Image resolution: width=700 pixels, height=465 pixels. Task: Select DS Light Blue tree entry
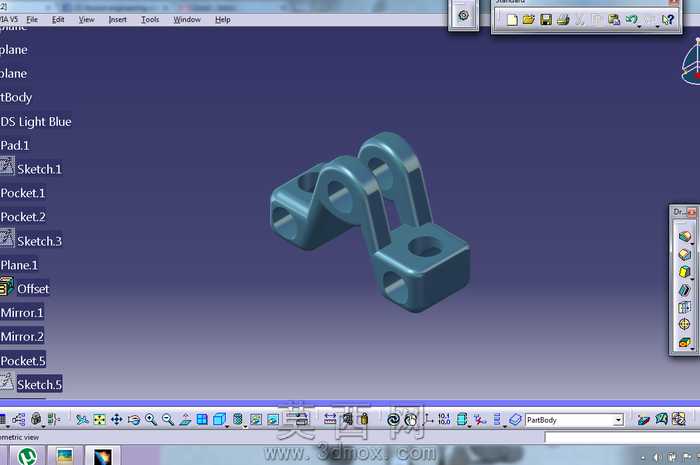click(x=36, y=122)
